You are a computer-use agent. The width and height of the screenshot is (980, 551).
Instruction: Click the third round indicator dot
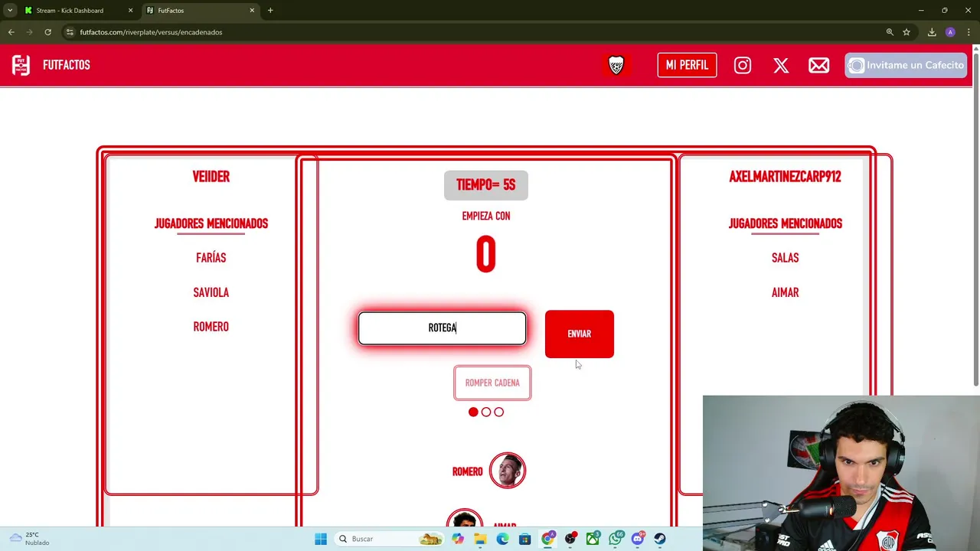coord(499,412)
